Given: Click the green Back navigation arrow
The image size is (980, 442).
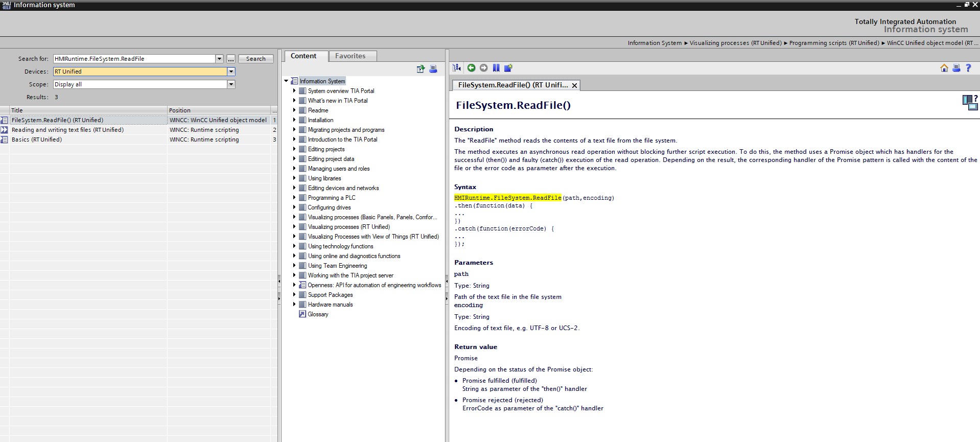Looking at the screenshot, I should [471, 68].
